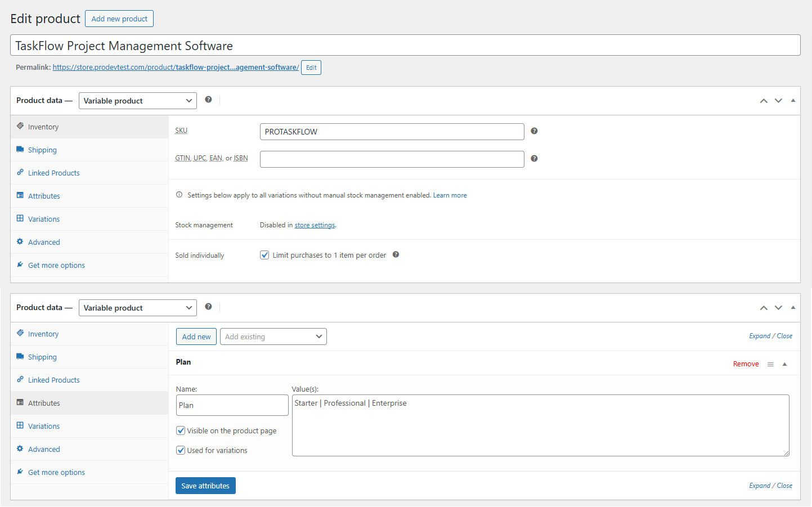Click Variations grid icon in lower panel
This screenshot has width=812, height=507.
tap(20, 425)
